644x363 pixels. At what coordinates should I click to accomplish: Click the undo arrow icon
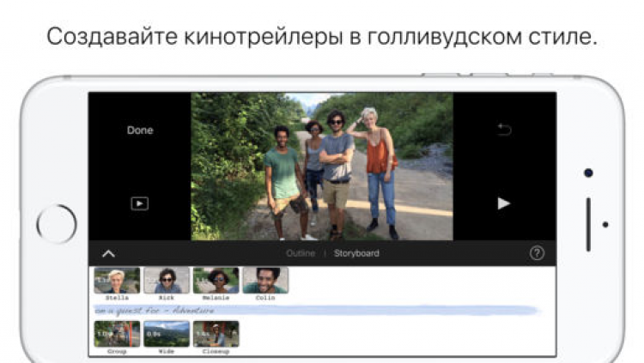(x=504, y=130)
